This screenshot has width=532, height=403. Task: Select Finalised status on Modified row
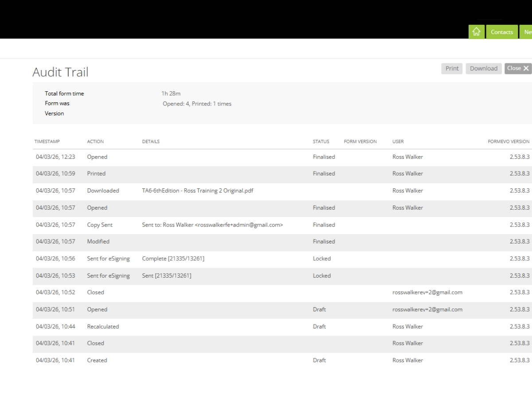click(x=324, y=242)
